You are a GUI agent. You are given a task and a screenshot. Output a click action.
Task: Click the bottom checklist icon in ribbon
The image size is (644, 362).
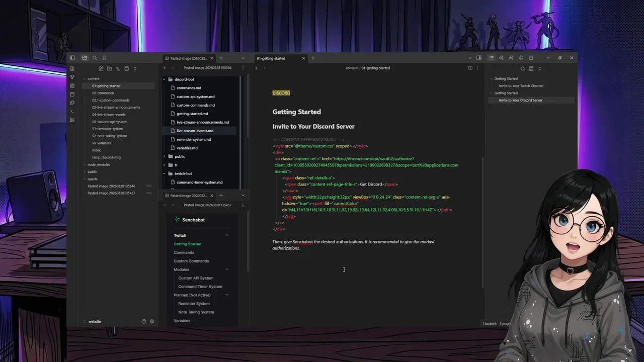(72, 120)
